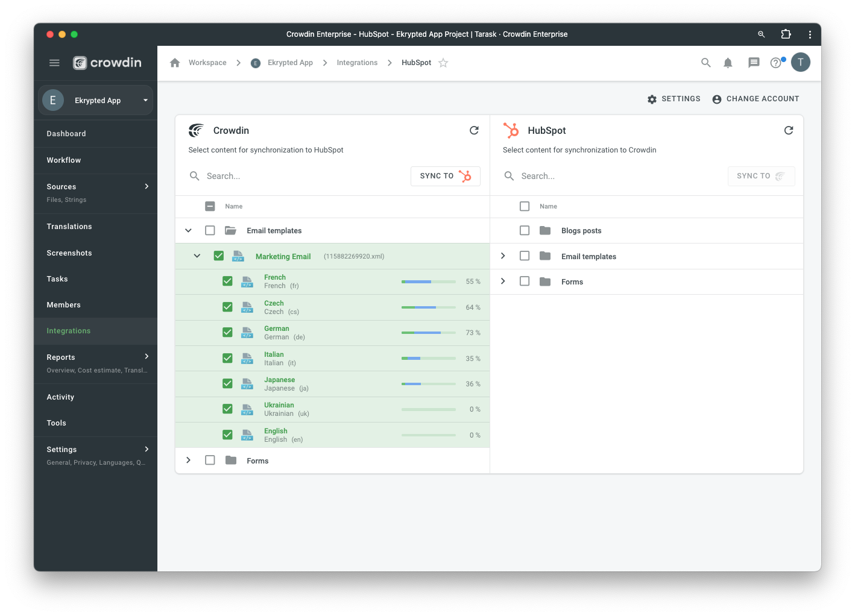855x616 pixels.
Task: Click HubSpot panel logo icon
Action: tap(511, 130)
